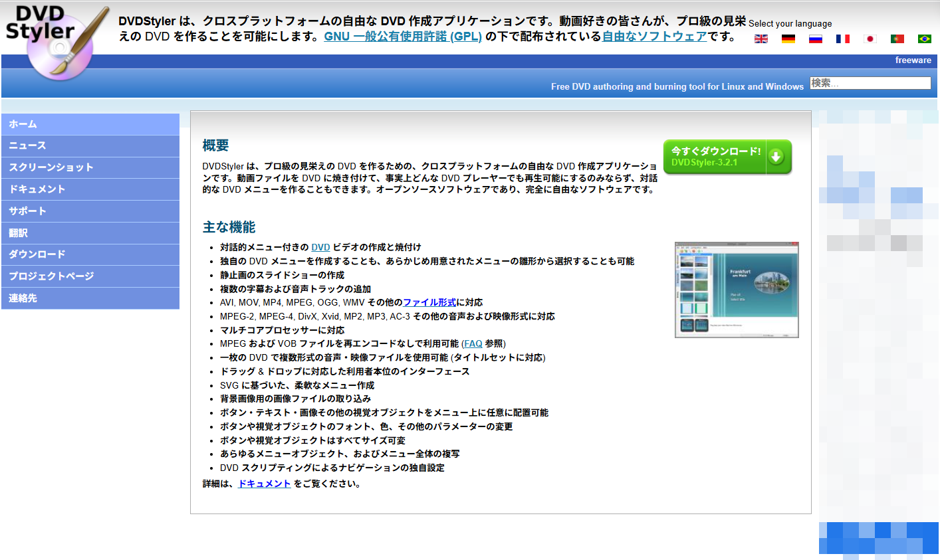This screenshot has width=940, height=560.
Task: Open the FAQ link in features list
Action: point(473,343)
